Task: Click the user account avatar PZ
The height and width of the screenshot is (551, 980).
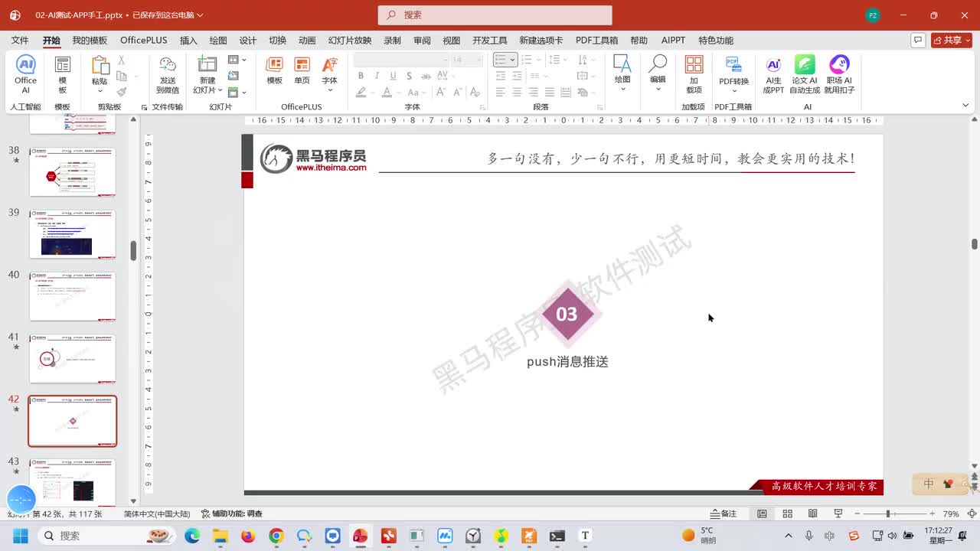Action: point(872,15)
